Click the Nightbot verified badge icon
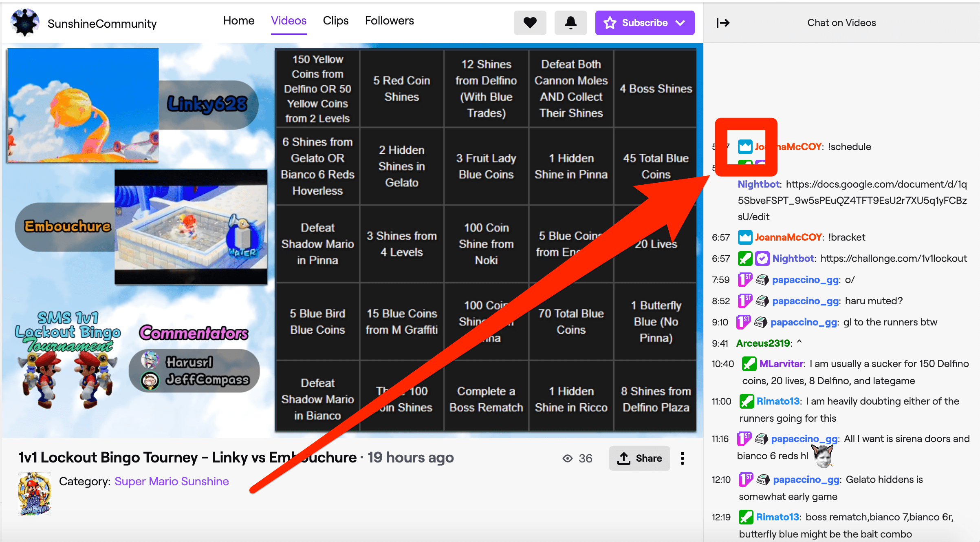 point(762,259)
